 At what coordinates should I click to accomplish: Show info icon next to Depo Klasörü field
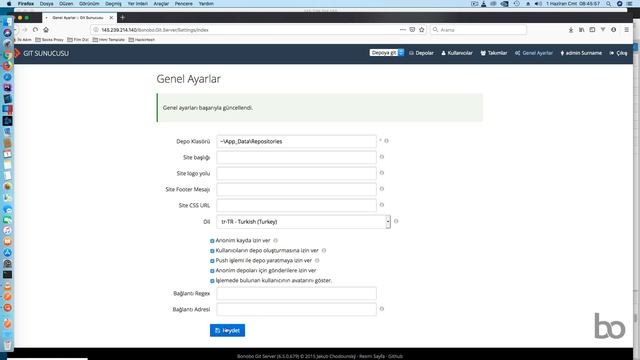pos(386,141)
